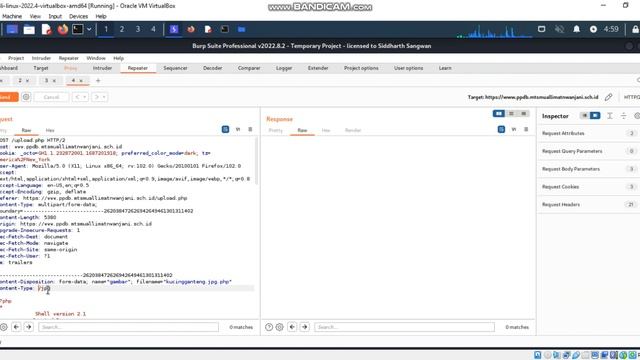Open the Project options tab
The width and height of the screenshot is (640, 360).
tap(361, 68)
